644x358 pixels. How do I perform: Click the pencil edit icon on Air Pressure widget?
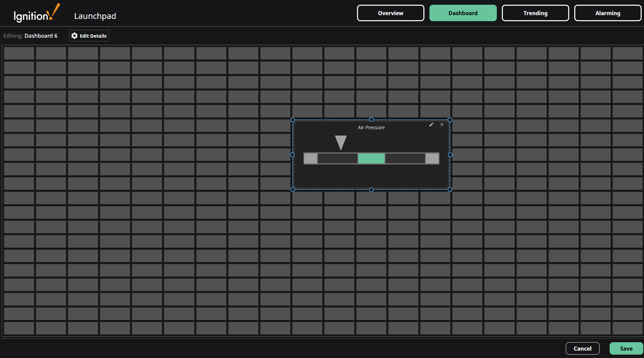(431, 124)
